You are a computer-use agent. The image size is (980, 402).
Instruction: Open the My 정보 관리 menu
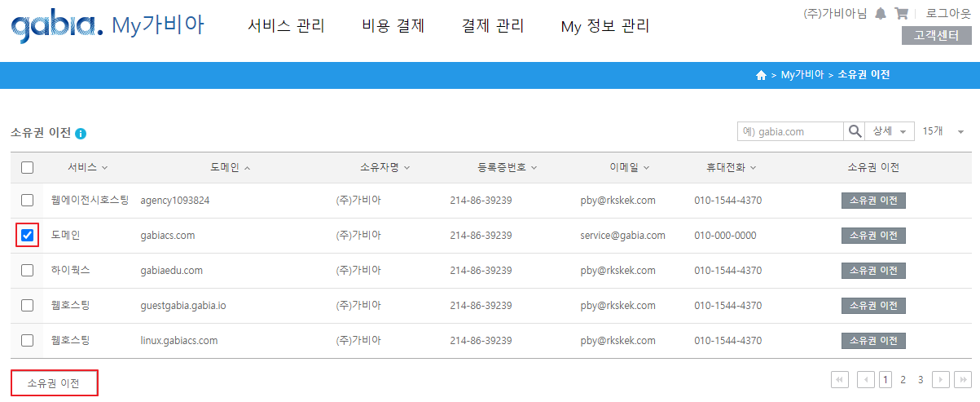605,26
